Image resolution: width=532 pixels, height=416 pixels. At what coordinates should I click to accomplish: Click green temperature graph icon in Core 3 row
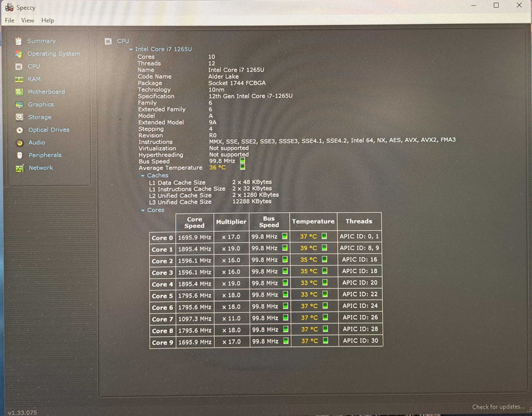(x=324, y=270)
